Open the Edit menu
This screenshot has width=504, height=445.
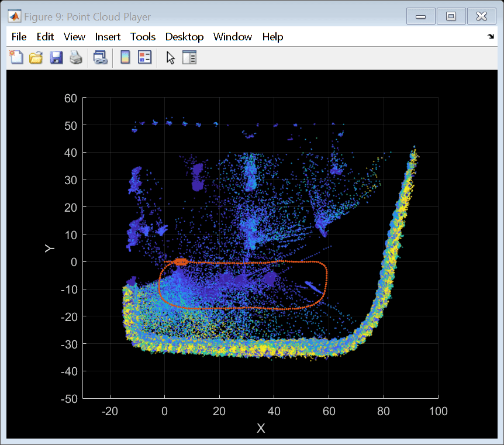click(x=45, y=37)
